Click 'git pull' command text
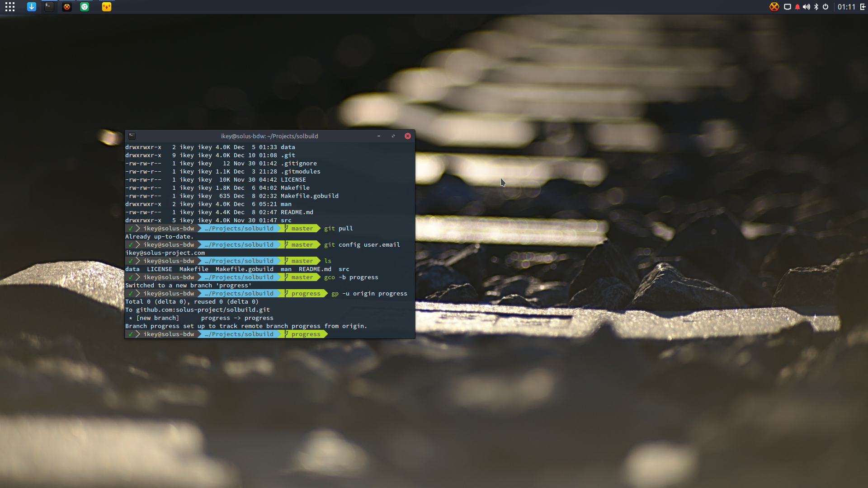Screen dimensions: 868x488 339,229
